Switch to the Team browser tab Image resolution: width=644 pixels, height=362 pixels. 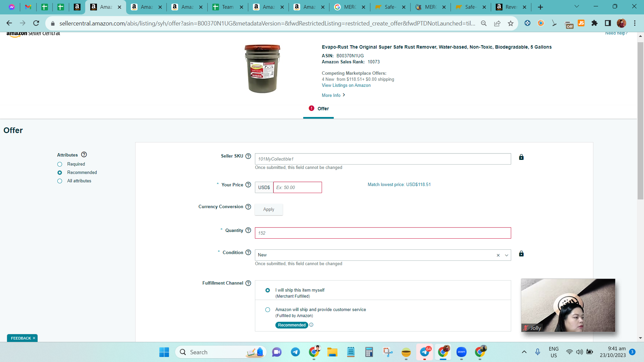click(x=227, y=7)
